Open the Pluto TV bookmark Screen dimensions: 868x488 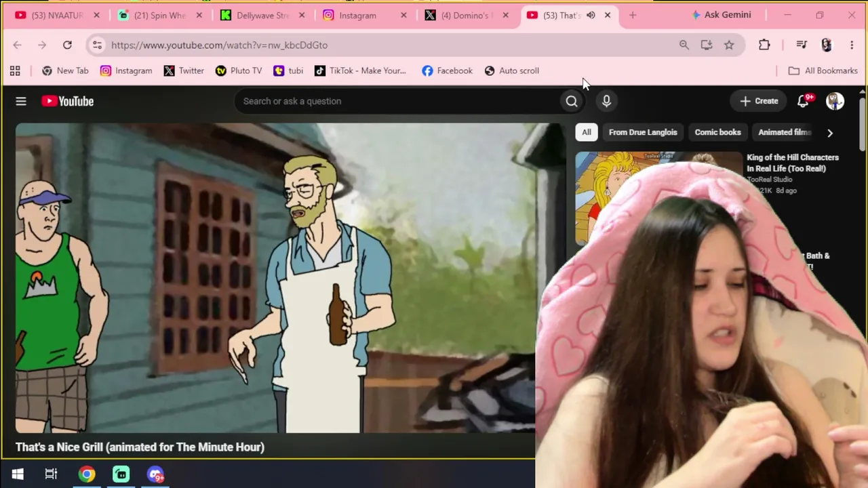[x=239, y=70]
